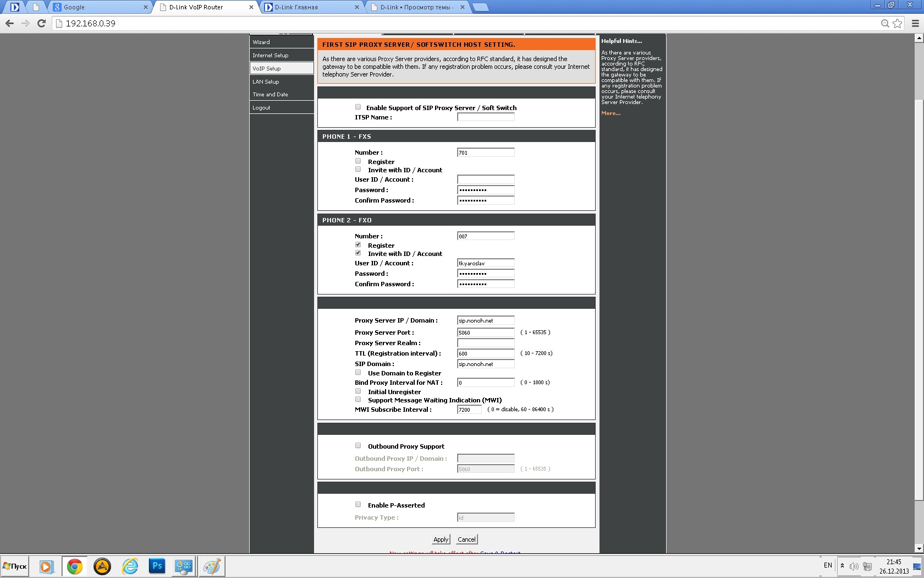The height and width of the screenshot is (578, 924).
Task: Enable Support of SIP Proxy Server checkbox
Action: pos(358,107)
